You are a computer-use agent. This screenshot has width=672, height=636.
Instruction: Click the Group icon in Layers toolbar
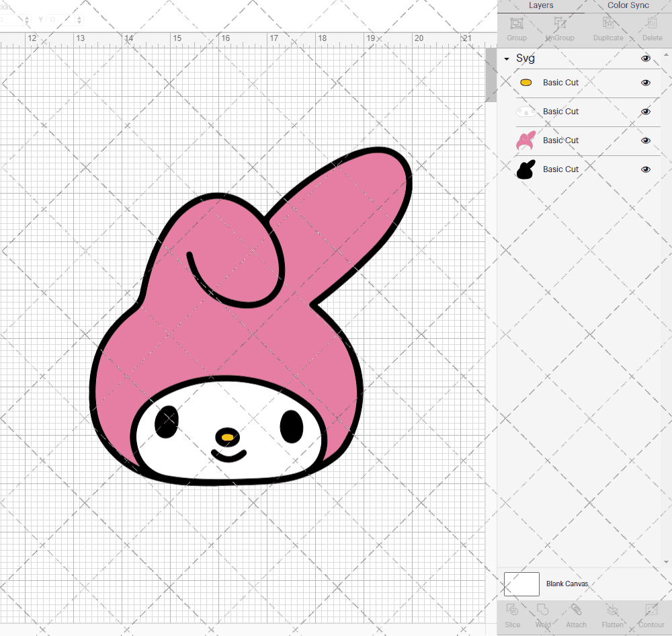pos(516,23)
